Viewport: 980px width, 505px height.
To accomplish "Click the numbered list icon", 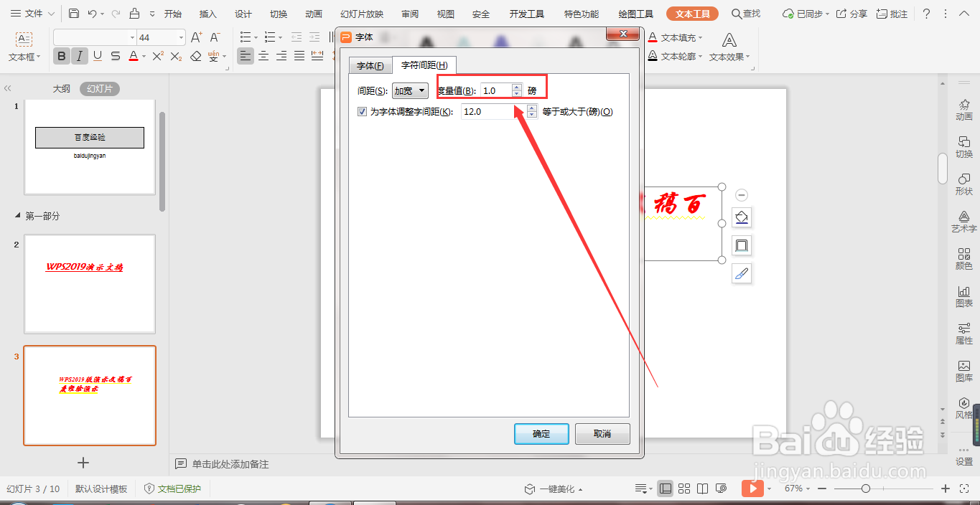I will coord(270,37).
